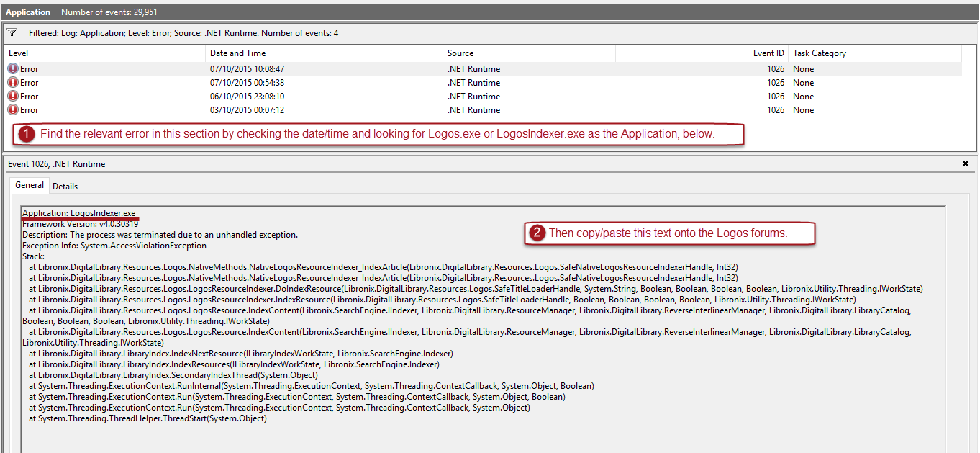Click Event ID 1026 in 03/10/2015 row
The width and height of the screenshot is (980, 453).
[776, 110]
